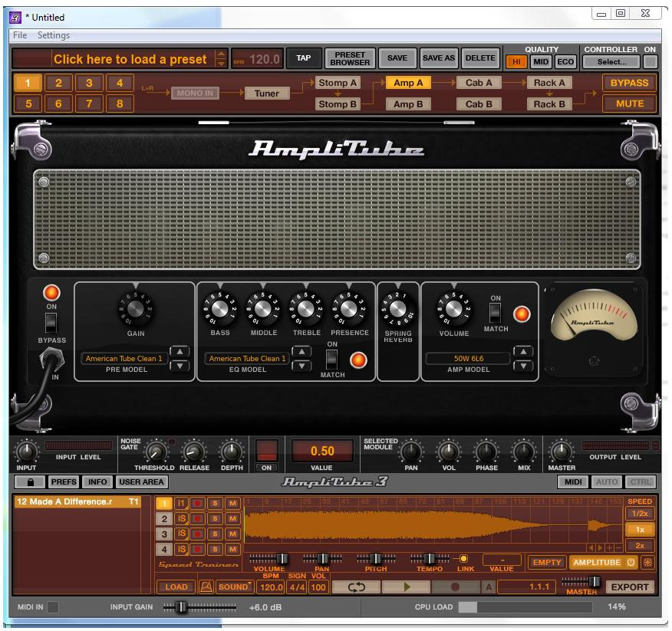Mute track 4 with the M button
The height and width of the screenshot is (631, 672).
232,549
